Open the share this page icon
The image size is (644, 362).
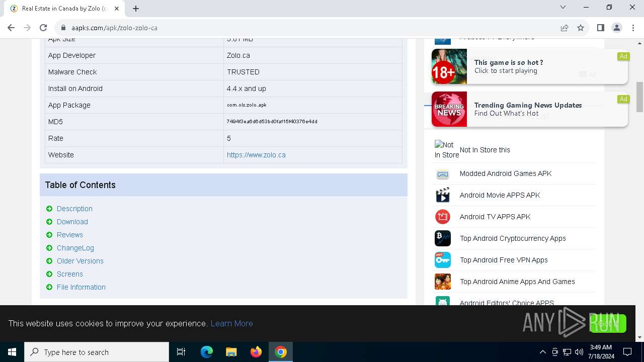point(565,28)
